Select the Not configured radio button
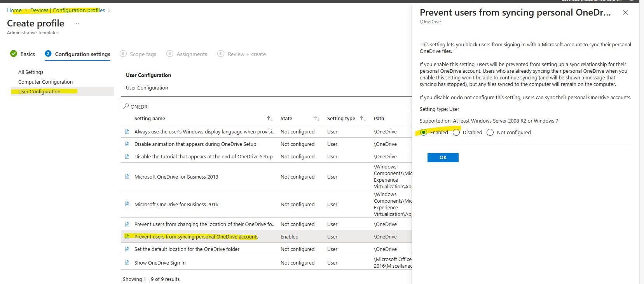644x284 pixels. 490,132
